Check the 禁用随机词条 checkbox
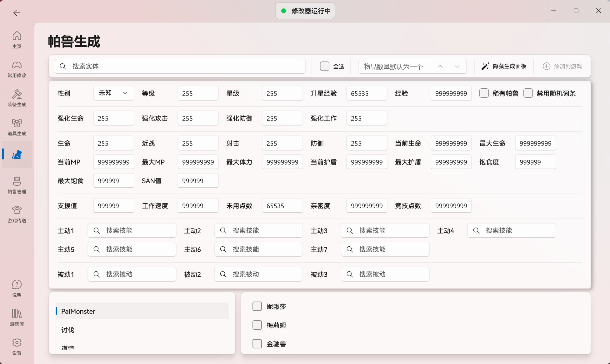 point(528,93)
